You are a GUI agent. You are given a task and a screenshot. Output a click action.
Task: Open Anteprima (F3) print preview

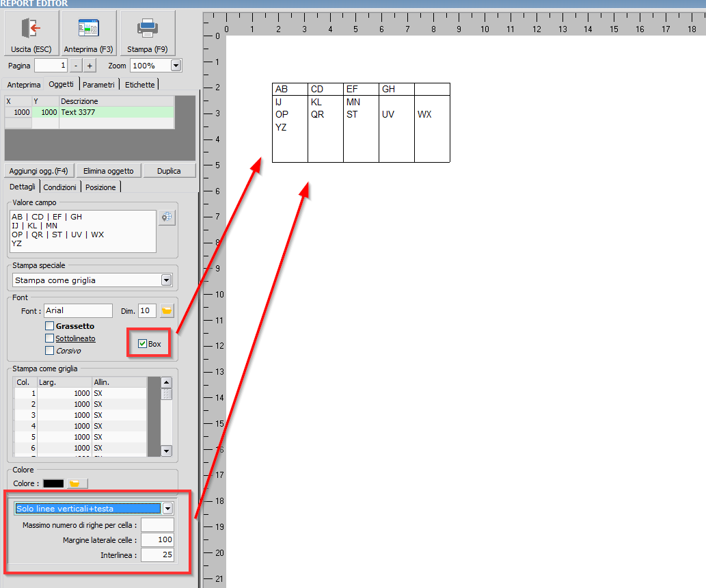(x=88, y=28)
